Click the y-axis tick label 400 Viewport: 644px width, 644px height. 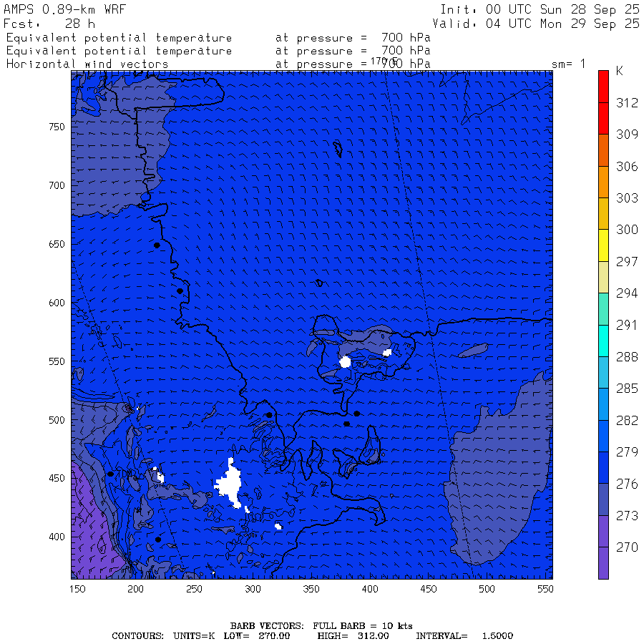click(57, 537)
